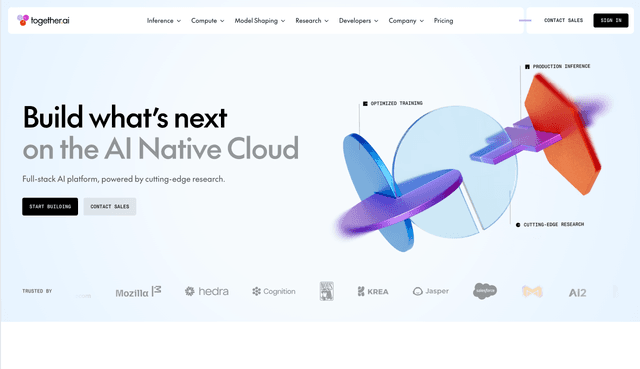The width and height of the screenshot is (640, 369).
Task: Click the Mozilla logo
Action: [138, 292]
